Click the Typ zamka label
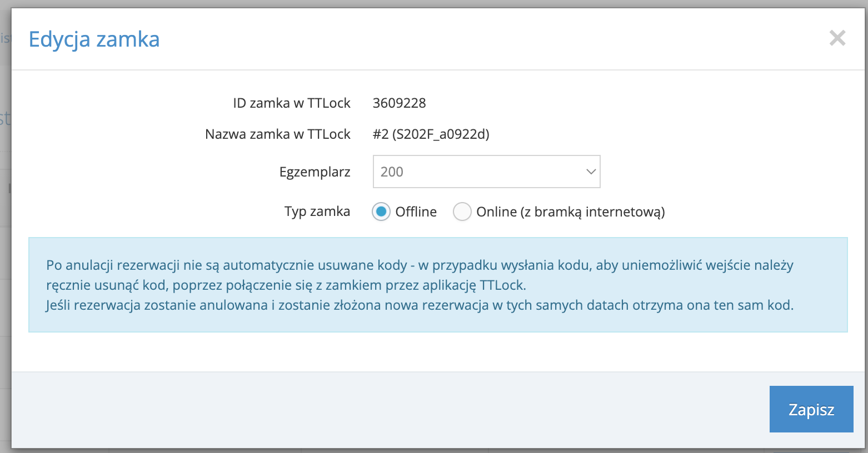Image resolution: width=868 pixels, height=453 pixels. click(317, 212)
